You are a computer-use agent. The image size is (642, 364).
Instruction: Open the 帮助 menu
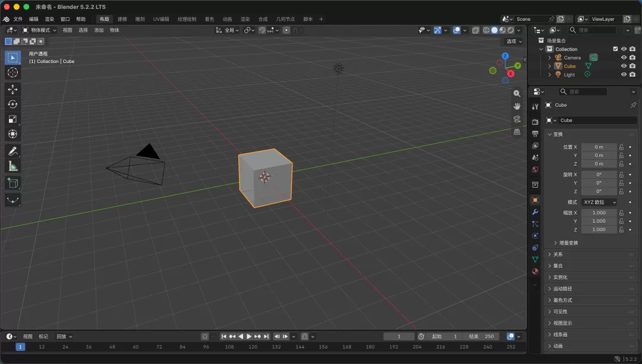81,19
